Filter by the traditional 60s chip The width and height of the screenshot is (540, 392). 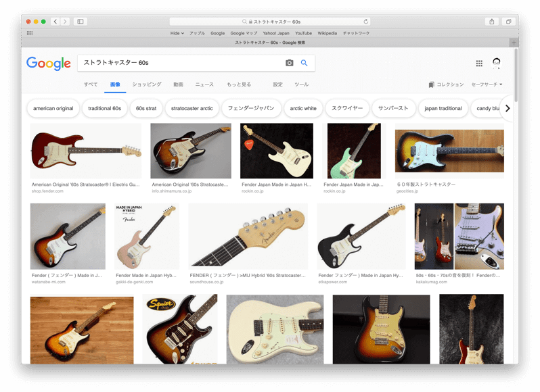tap(105, 108)
